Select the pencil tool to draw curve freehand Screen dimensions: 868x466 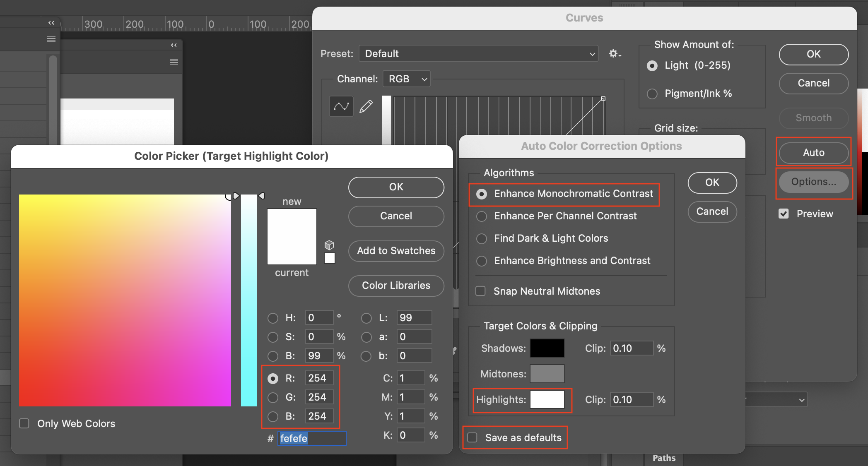pos(366,106)
